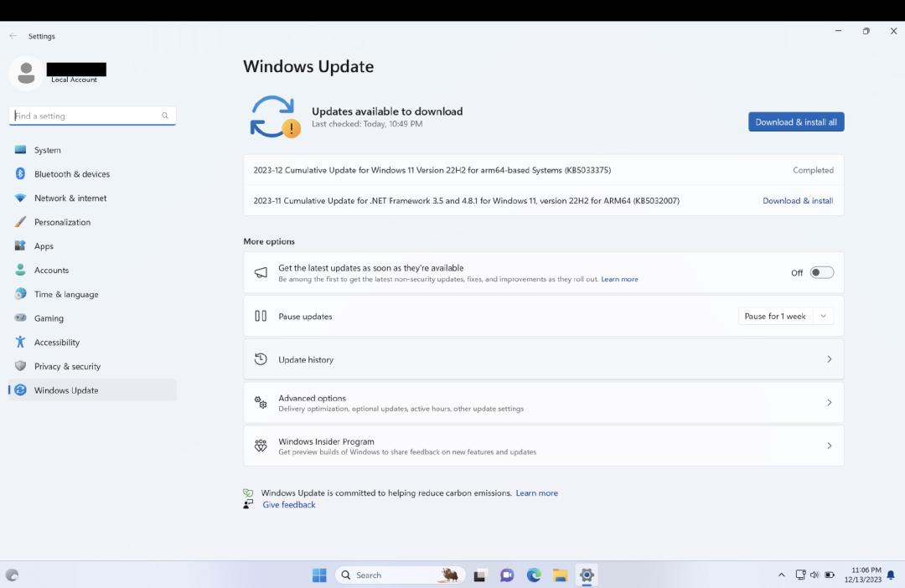Click Learn more about carbon emissions
Viewport: 905px width, 588px height.
coord(537,493)
